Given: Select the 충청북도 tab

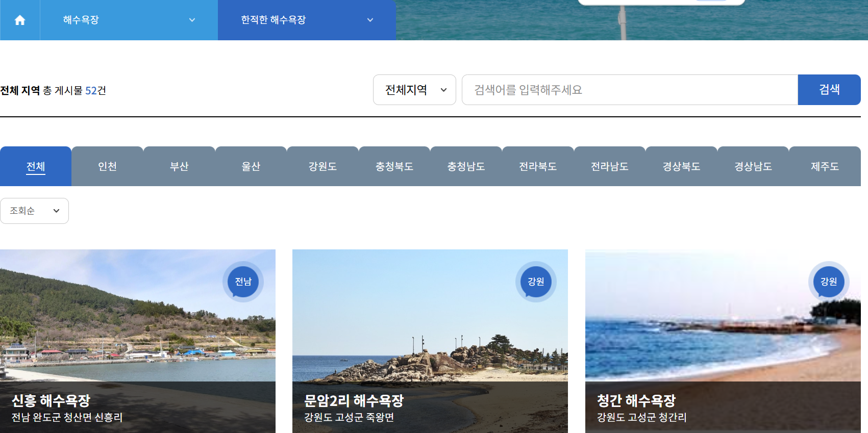Looking at the screenshot, I should (x=394, y=166).
